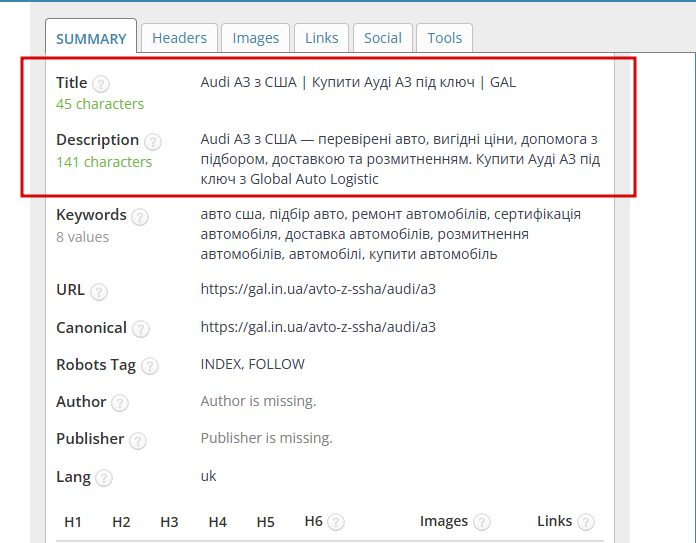Open the Keywords help question mark
Screen dimensions: 696x543
(x=140, y=217)
